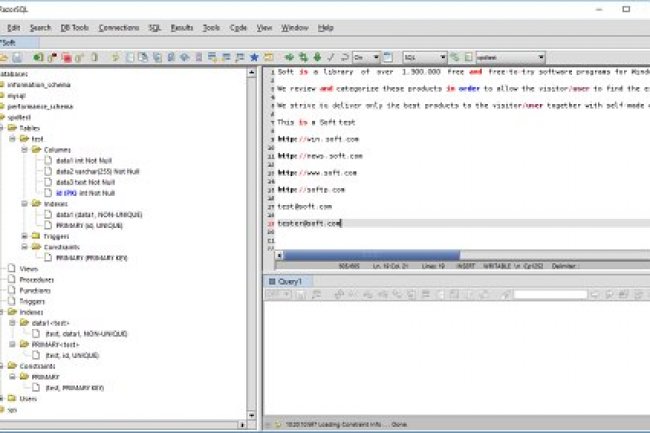Image resolution: width=650 pixels, height=433 pixels.
Task: Collapse the Columns folder in tree
Action: tap(25, 149)
